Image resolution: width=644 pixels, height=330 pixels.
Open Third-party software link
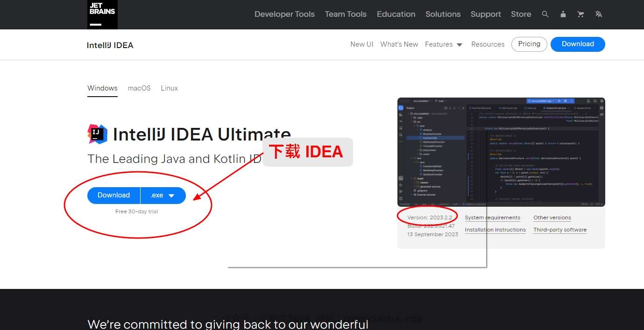560,230
